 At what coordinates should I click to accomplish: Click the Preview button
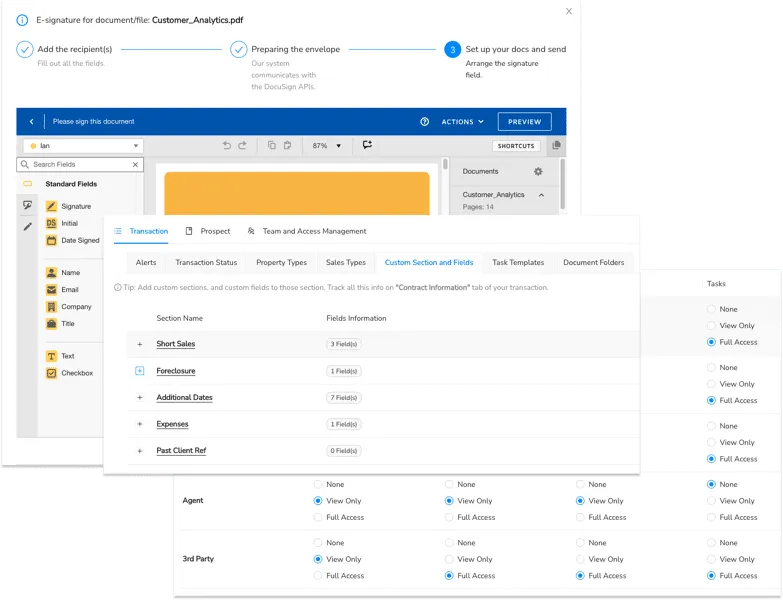[524, 121]
